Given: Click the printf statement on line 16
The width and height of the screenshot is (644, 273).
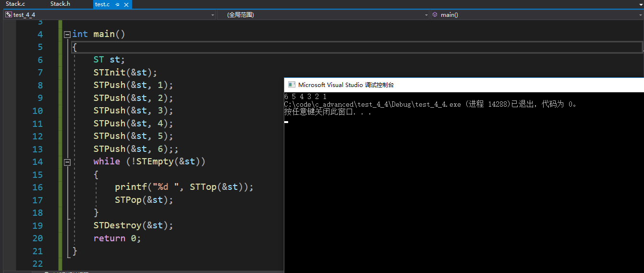Looking at the screenshot, I should pyautogui.click(x=184, y=187).
